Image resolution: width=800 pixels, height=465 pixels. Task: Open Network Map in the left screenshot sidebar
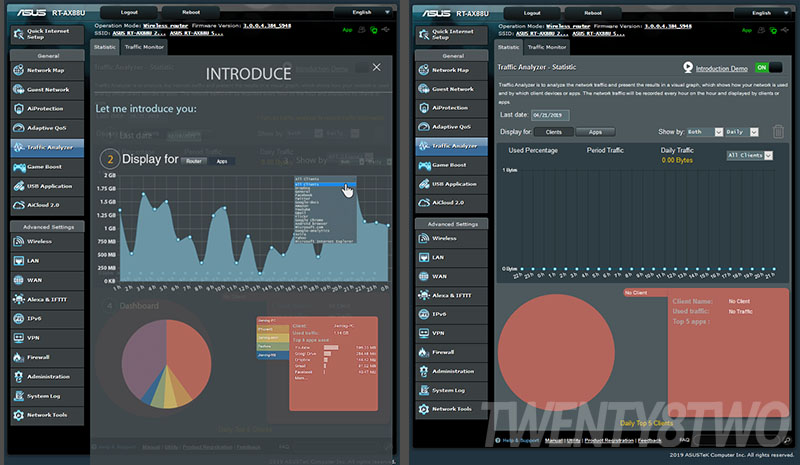tap(47, 70)
